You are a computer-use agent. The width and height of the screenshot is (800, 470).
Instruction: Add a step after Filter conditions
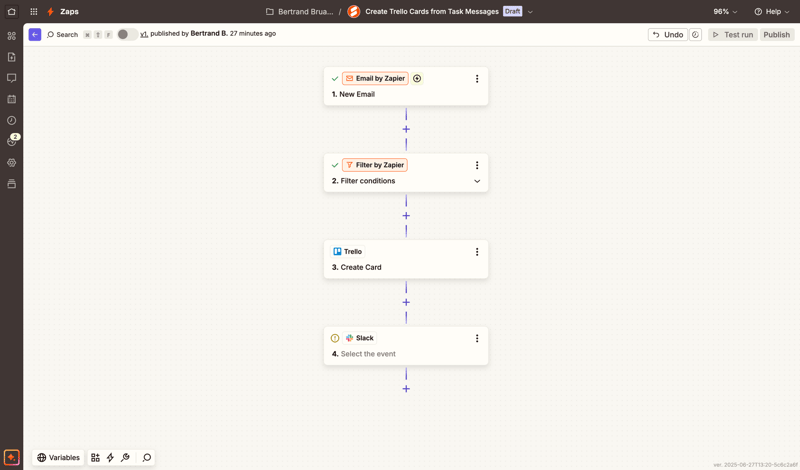tap(406, 216)
